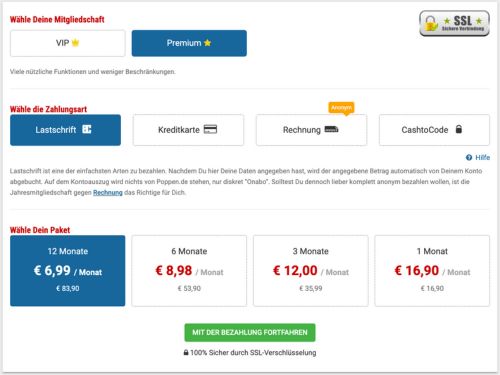Click the credit card icon

210,129
